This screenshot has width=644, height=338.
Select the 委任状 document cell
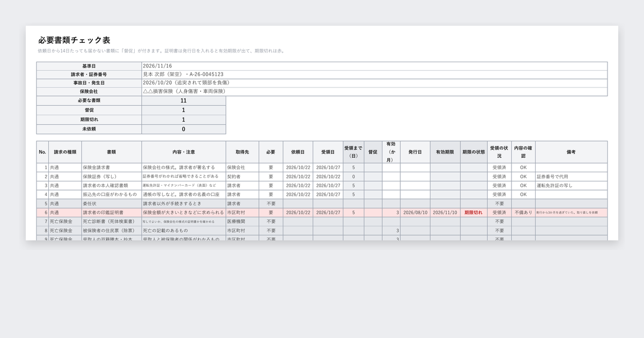click(x=112, y=204)
